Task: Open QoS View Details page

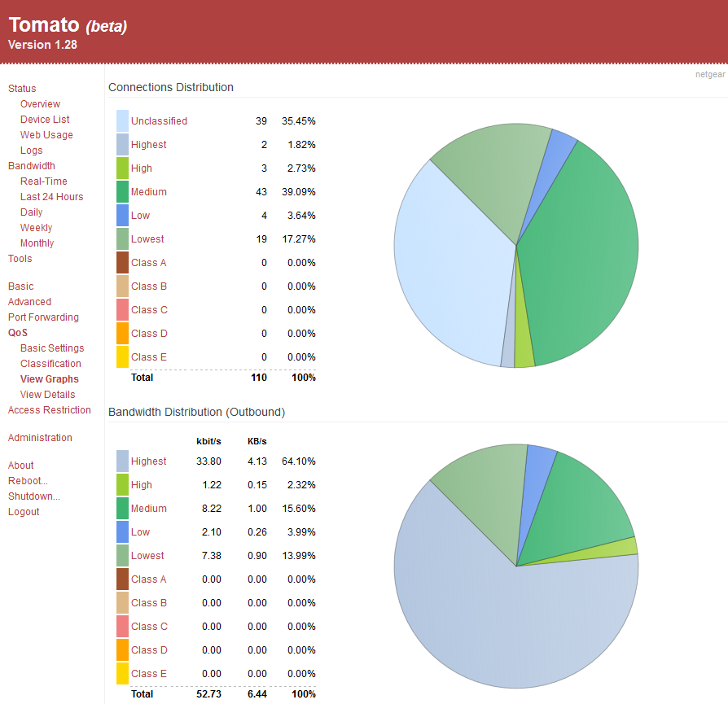Action: click(x=47, y=395)
